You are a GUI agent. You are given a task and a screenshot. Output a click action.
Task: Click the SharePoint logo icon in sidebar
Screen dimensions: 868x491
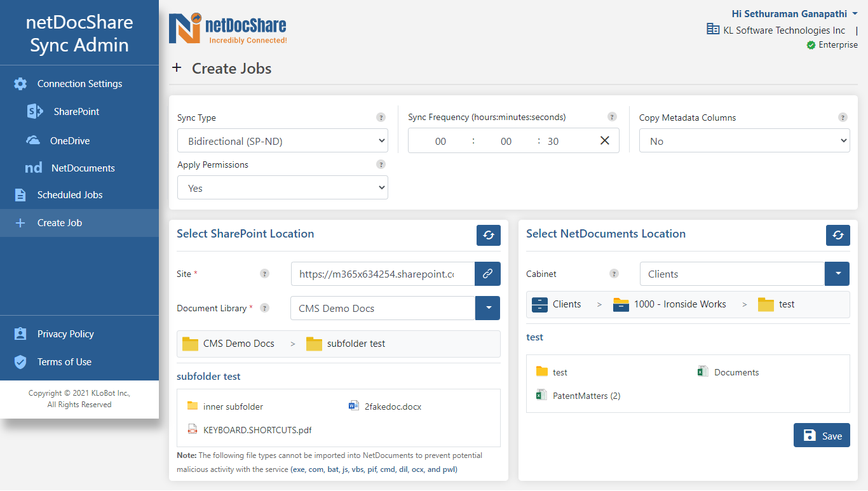click(34, 112)
